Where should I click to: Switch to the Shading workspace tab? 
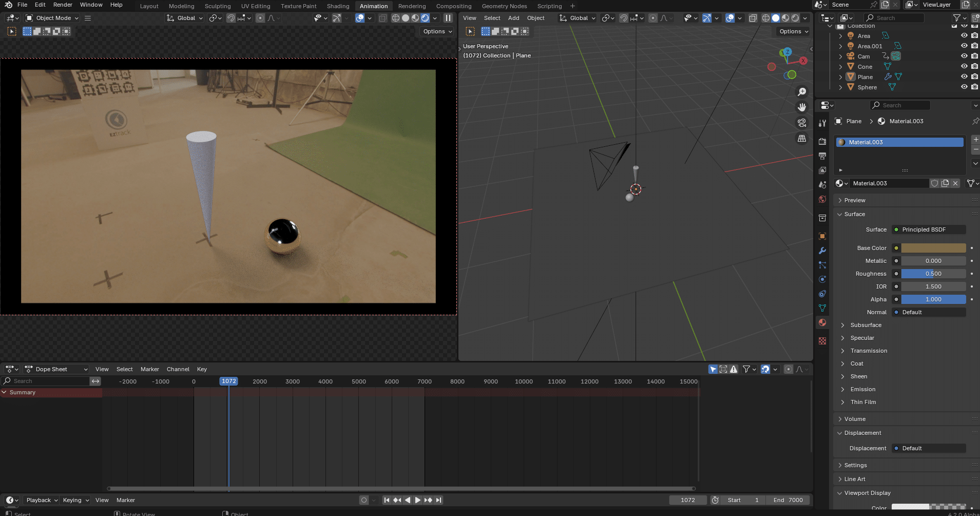338,6
